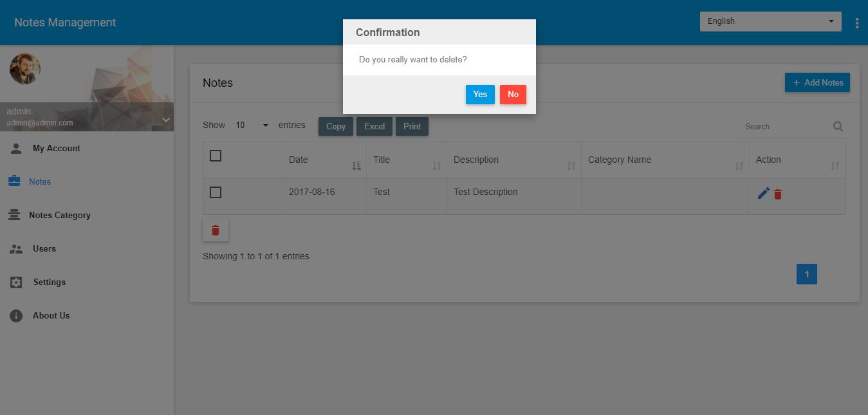Viewport: 868px width, 415px height.
Task: Sort by the Description column
Action: pos(513,160)
